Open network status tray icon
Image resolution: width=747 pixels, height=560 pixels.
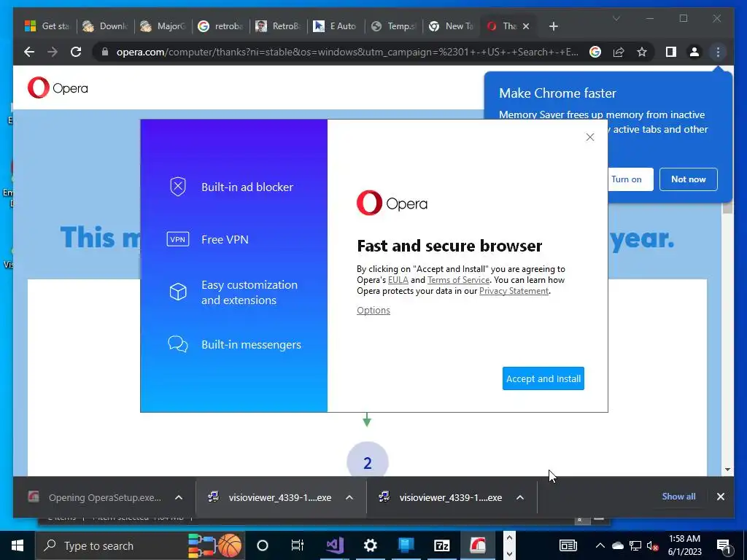[x=635, y=545]
